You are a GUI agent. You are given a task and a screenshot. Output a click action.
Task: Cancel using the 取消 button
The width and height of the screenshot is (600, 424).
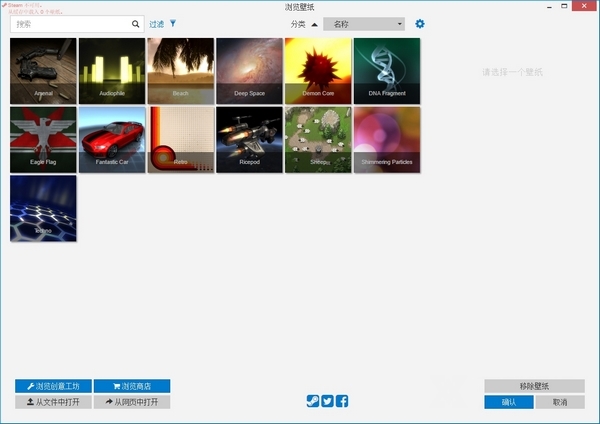559,402
